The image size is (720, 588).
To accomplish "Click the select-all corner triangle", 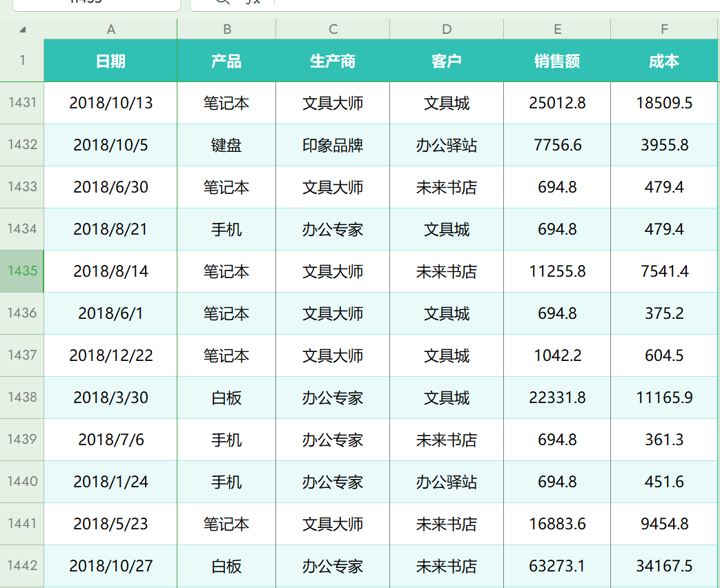I will (x=23, y=30).
